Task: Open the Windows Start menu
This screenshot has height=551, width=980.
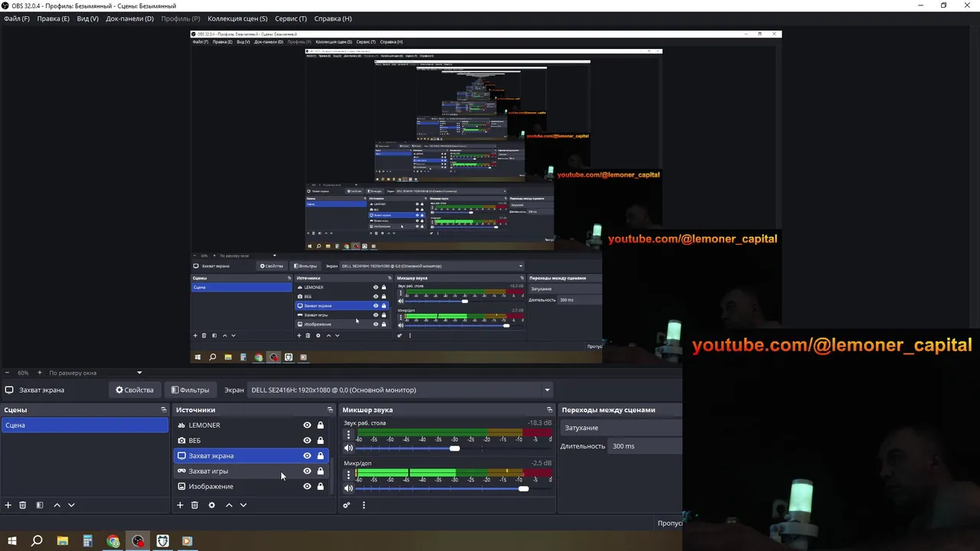Action: point(12,541)
